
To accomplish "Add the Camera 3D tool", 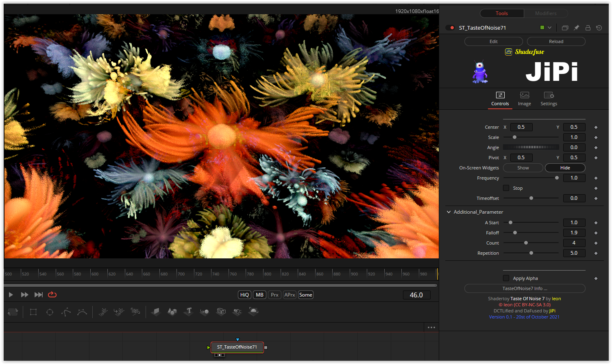I will pos(221,312).
